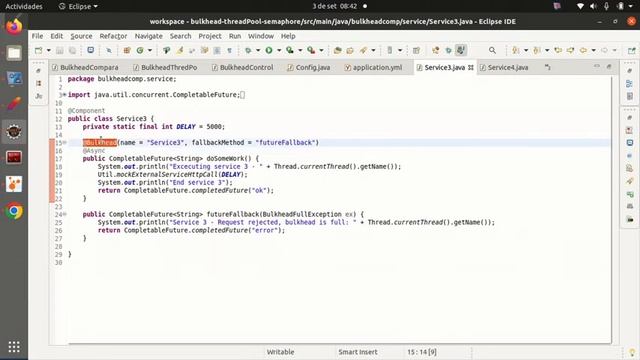
Task: Click the New file wizard icon
Action: [39, 50]
